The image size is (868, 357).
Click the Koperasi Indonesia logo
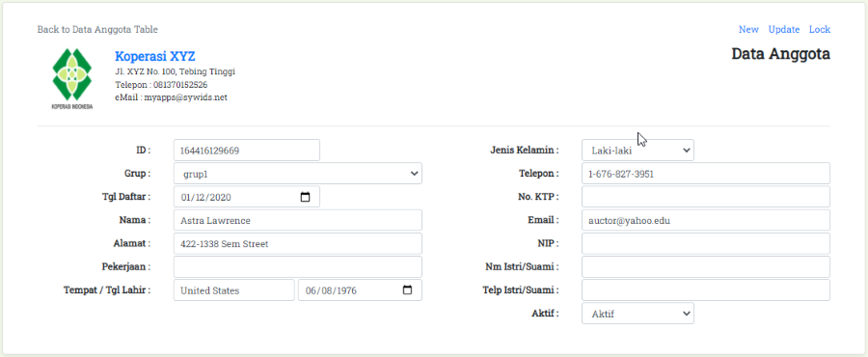[x=72, y=78]
